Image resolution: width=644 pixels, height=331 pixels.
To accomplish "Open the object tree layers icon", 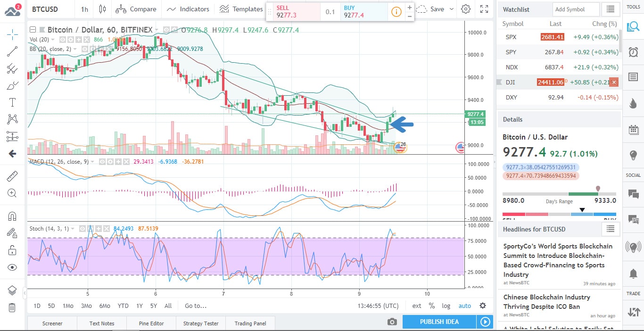I will [x=12, y=290].
